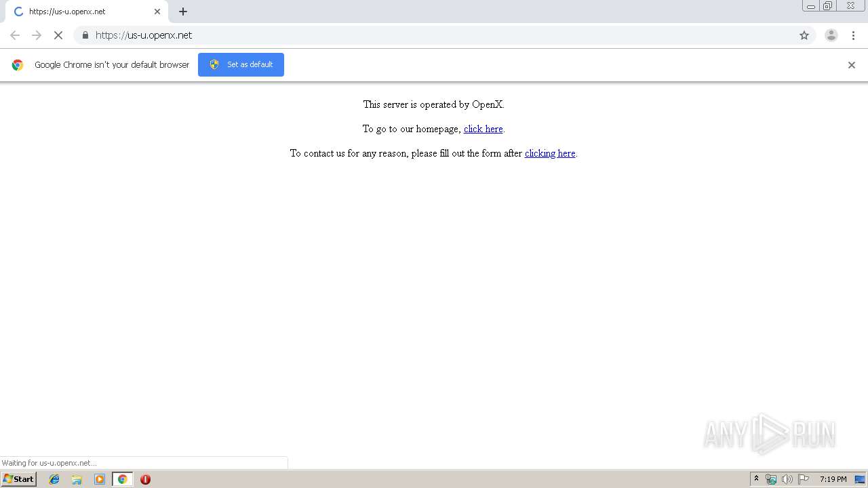Click the Action Center flag icon
868x488 pixels.
tap(804, 479)
